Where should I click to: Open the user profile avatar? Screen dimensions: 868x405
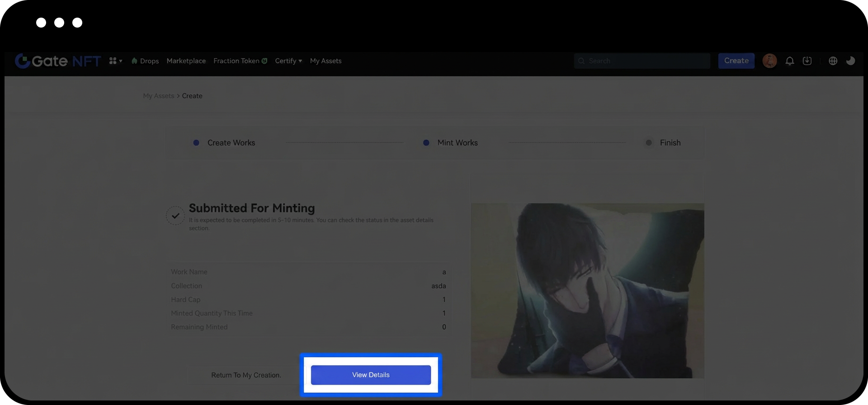point(769,61)
